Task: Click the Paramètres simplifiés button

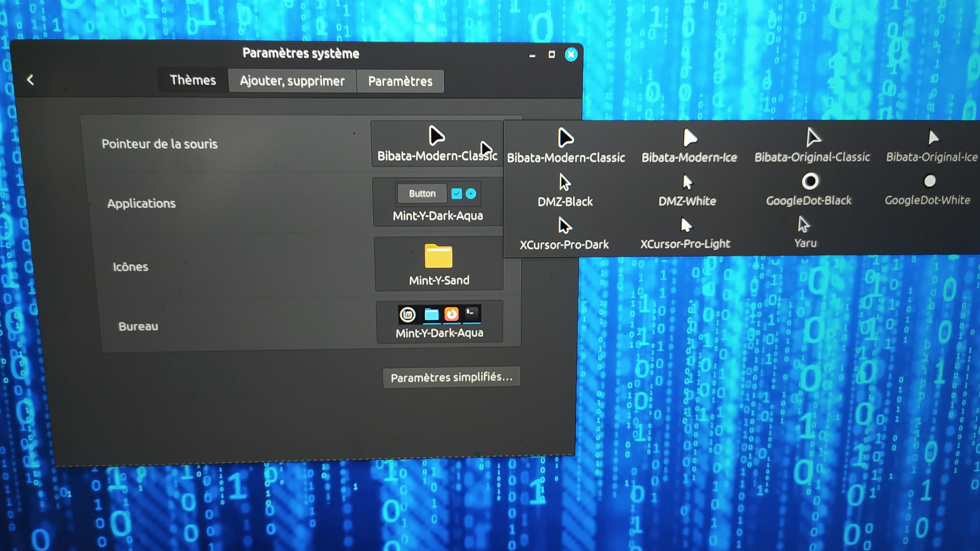Action: tap(451, 377)
